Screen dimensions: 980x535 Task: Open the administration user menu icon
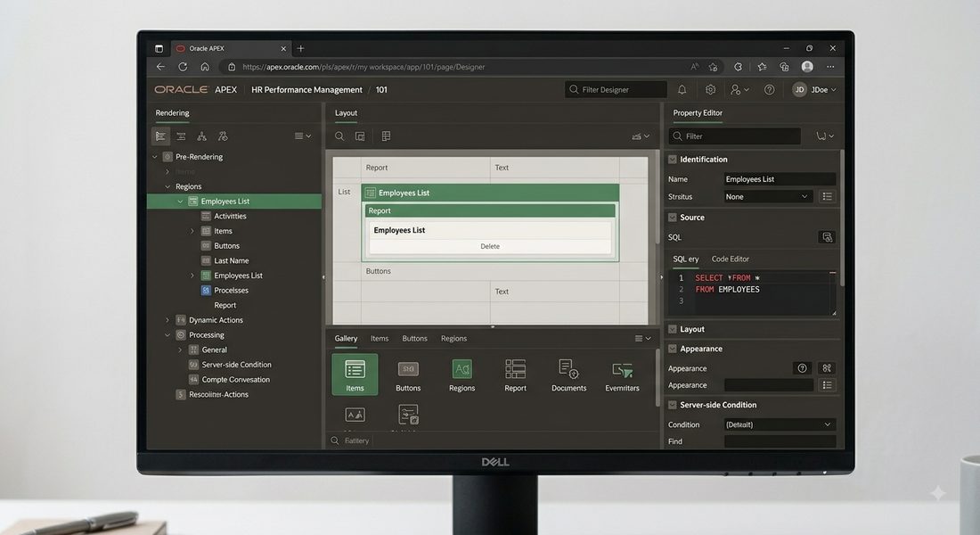click(x=740, y=90)
